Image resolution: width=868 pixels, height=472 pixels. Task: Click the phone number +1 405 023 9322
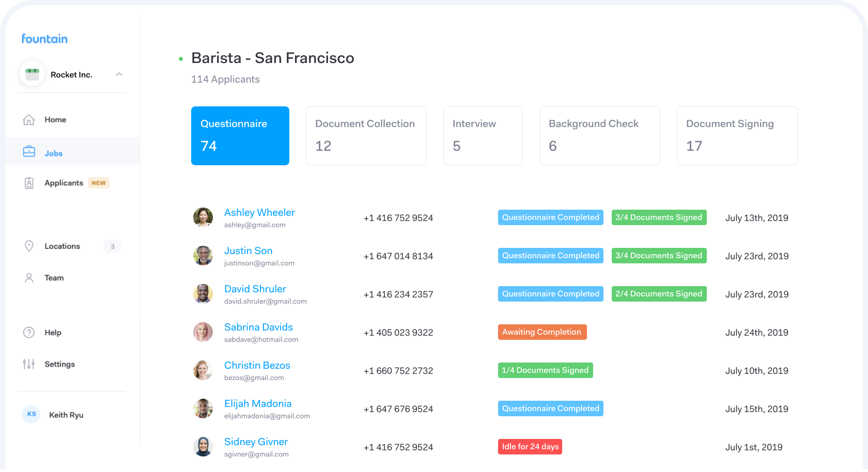tap(398, 333)
